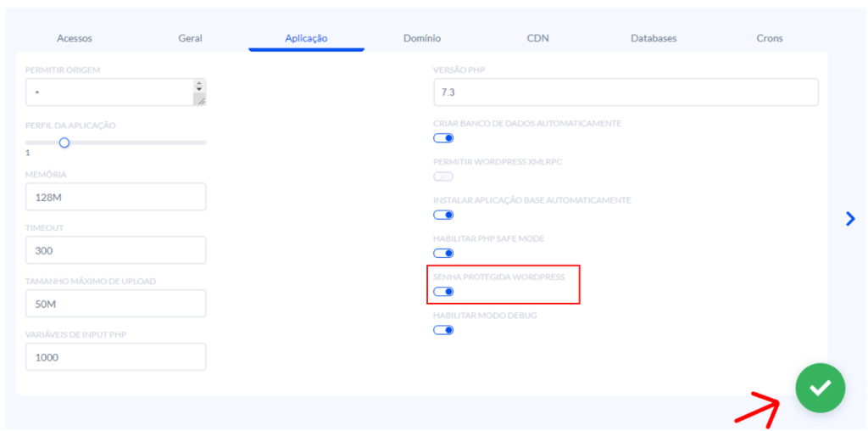
Task: Open the Versão PHP selector field
Action: pyautogui.click(x=626, y=92)
